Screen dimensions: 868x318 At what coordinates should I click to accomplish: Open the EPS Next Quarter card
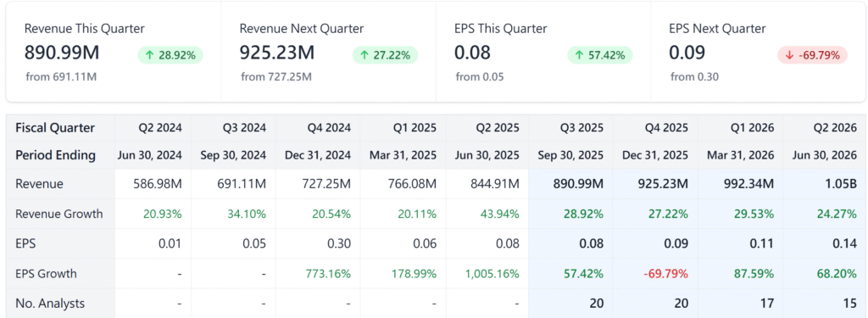point(759,53)
